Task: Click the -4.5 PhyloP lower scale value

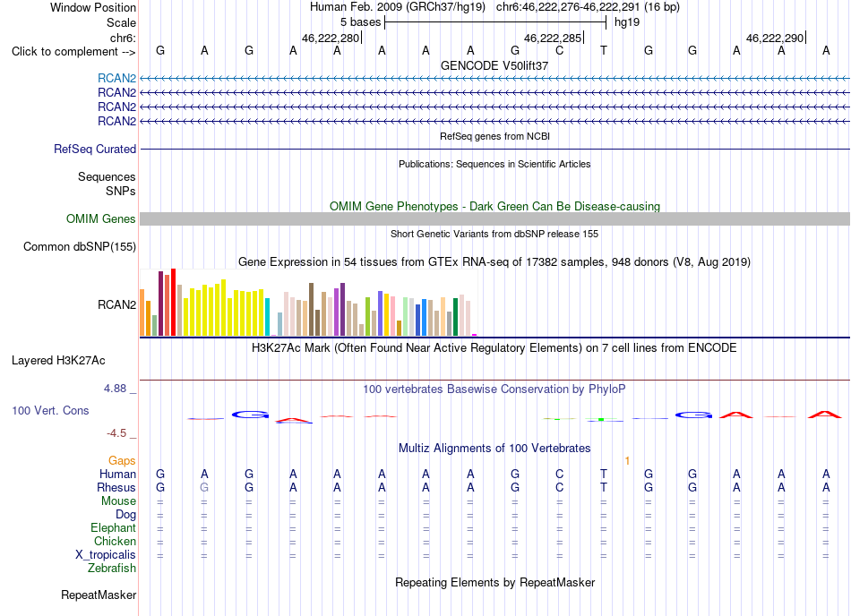Action: click(116, 432)
